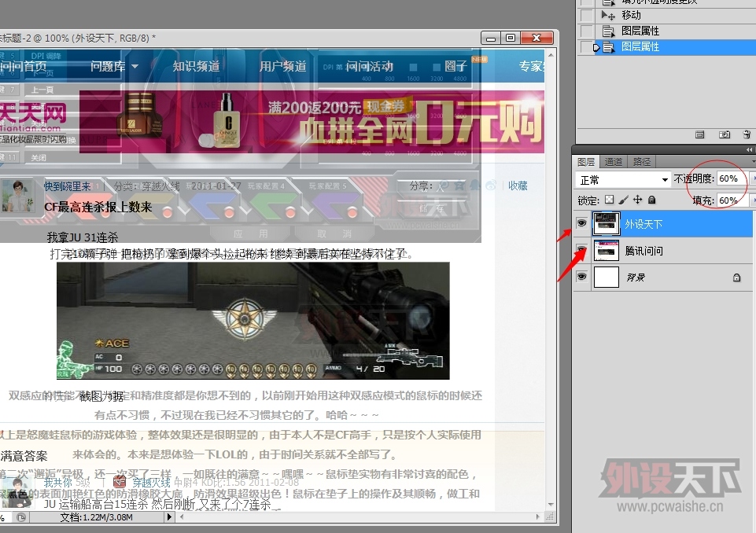
Task: Switch to the 路径 tab
Action: point(642,162)
